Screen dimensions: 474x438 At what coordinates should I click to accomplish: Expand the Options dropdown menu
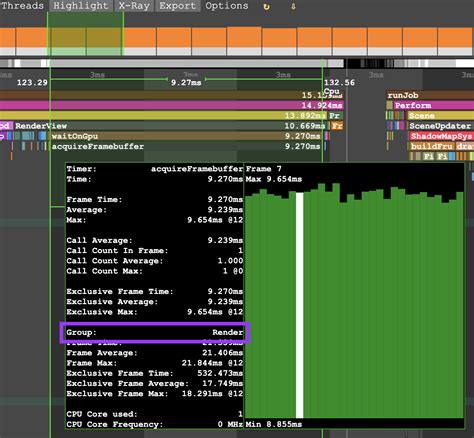coord(227,6)
